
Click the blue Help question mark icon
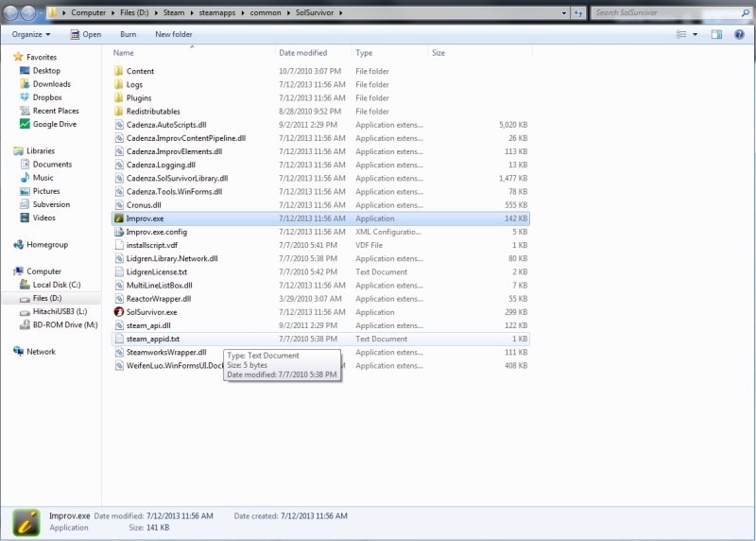[739, 34]
